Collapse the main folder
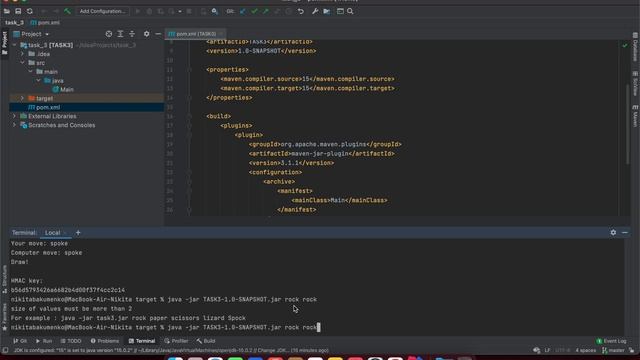Viewport: 640px width, 360px height. coord(30,72)
